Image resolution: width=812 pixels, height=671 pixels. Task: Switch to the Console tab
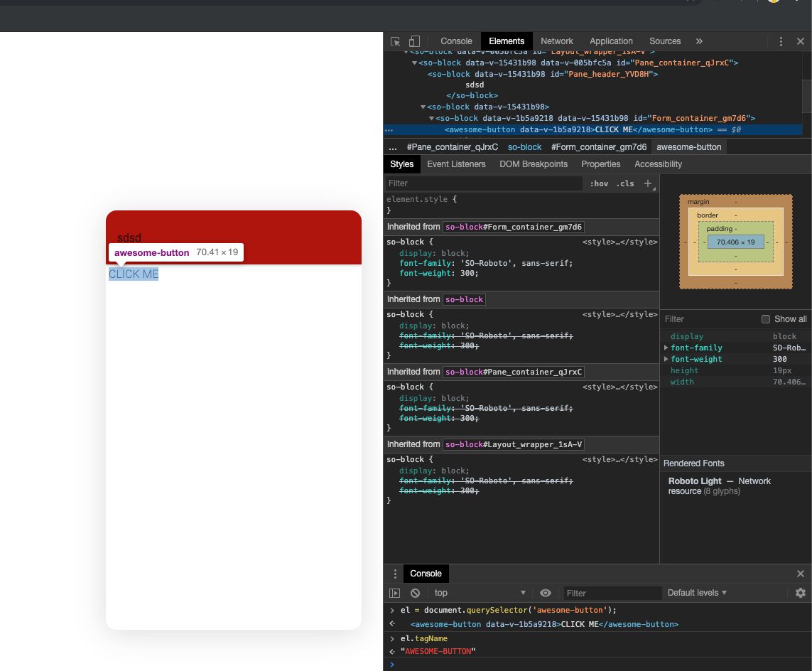coord(456,41)
